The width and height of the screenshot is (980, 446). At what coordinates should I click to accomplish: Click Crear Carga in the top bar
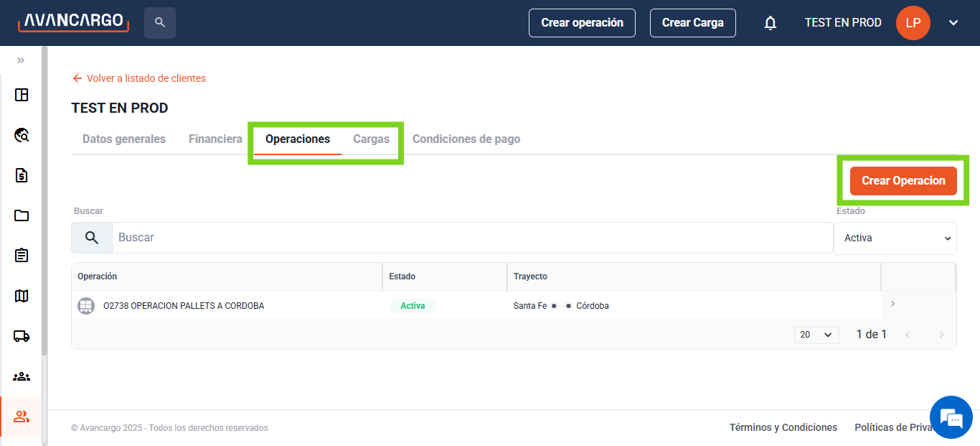pos(693,23)
